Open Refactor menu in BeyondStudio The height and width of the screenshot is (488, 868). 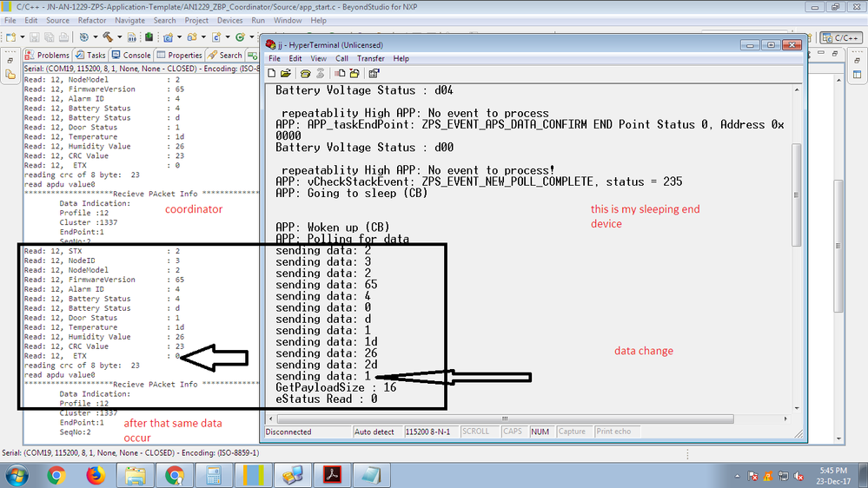92,21
